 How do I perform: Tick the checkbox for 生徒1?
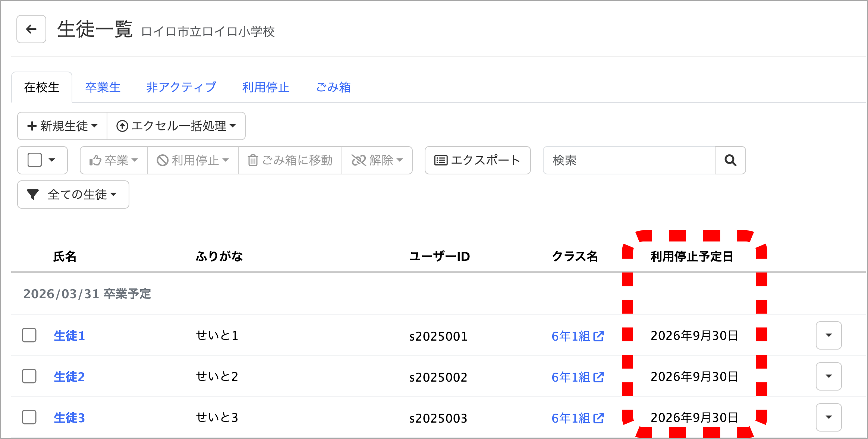pos(29,335)
